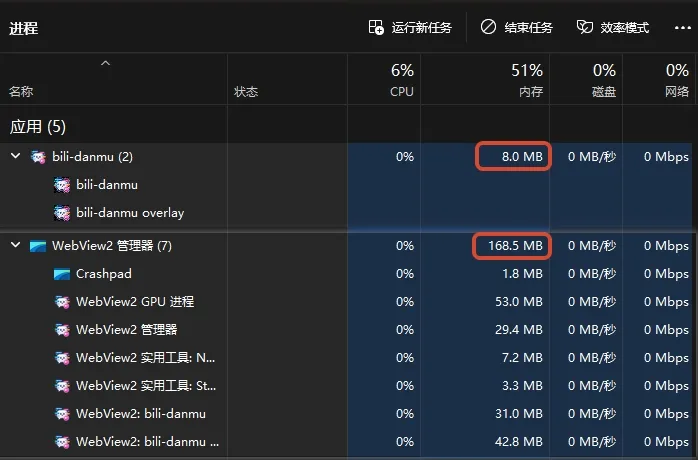Image resolution: width=698 pixels, height=460 pixels.
Task: Click the 效率模式 button label
Action: tap(625, 28)
